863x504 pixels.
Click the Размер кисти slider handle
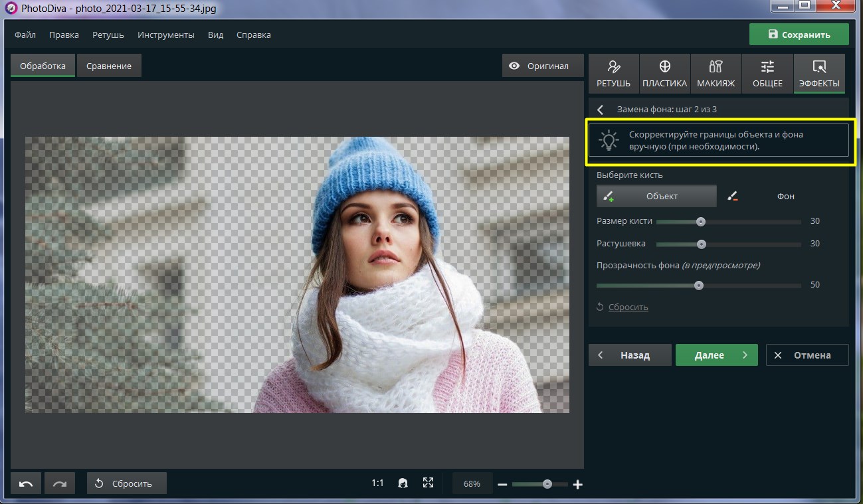700,222
